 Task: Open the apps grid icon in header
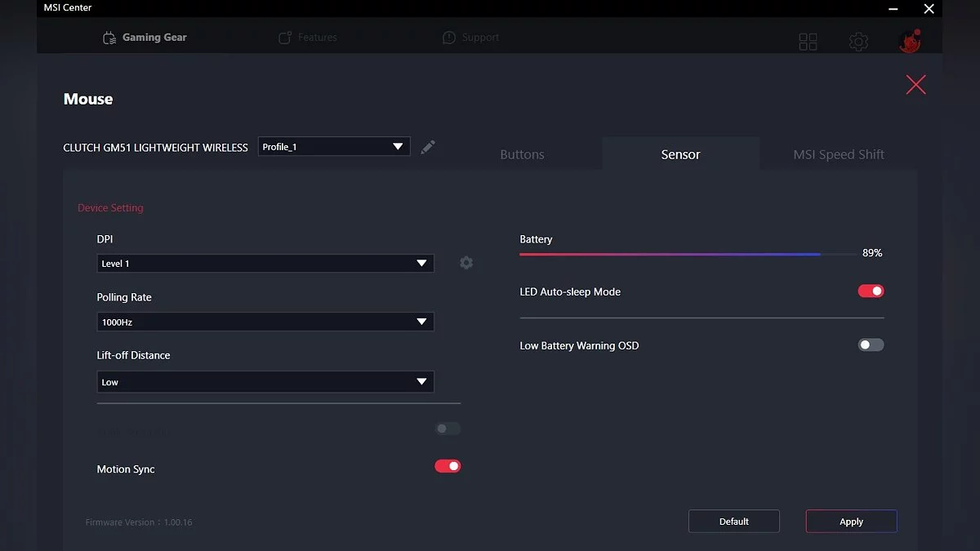coord(808,42)
